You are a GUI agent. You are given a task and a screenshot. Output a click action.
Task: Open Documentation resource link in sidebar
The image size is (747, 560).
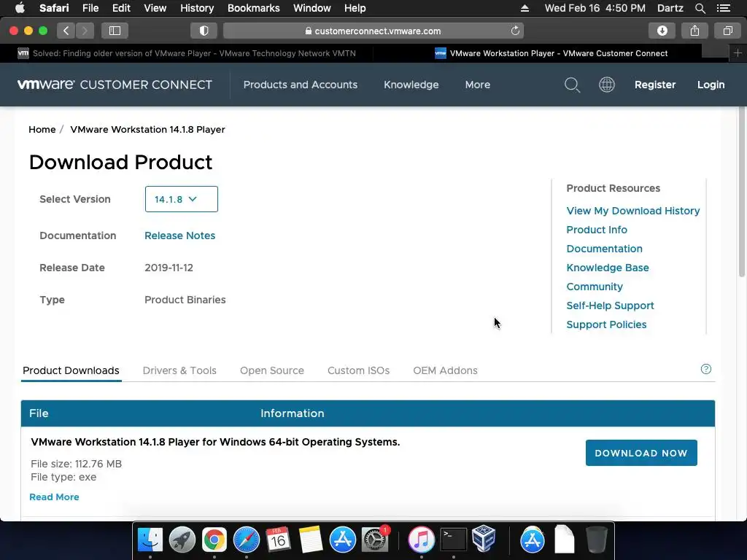coord(604,249)
